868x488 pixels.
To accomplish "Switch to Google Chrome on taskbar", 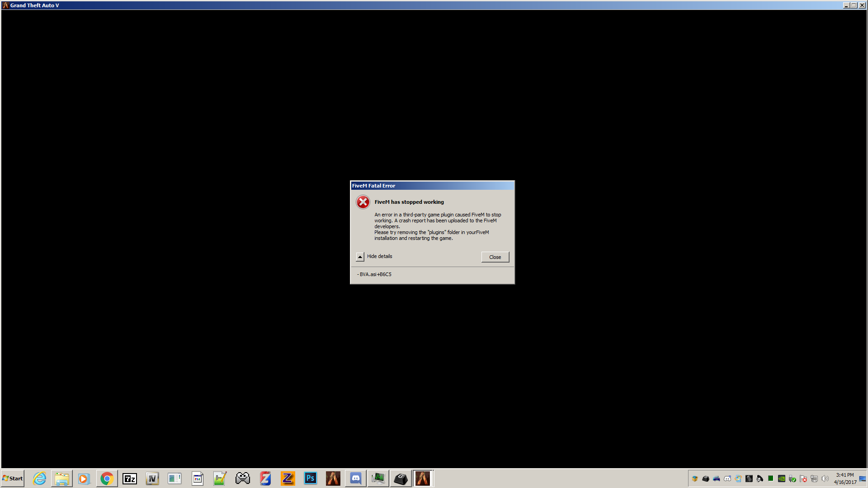I will coord(107,479).
